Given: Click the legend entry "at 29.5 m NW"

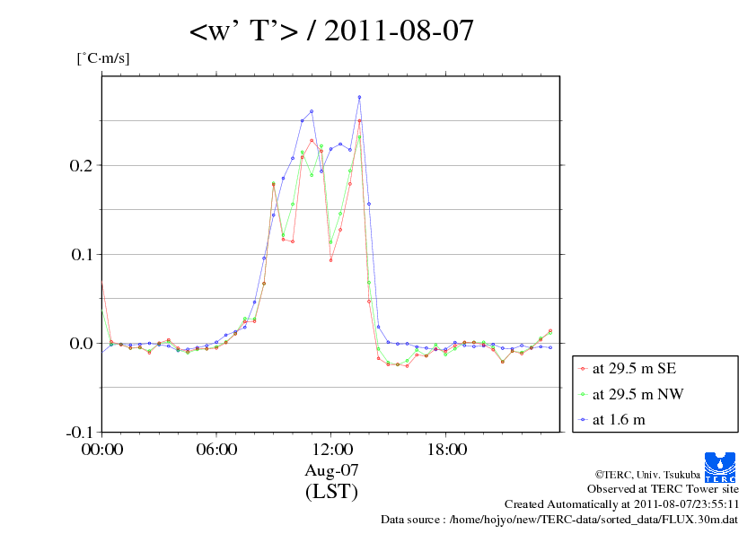Looking at the screenshot, I should pyautogui.click(x=637, y=394).
